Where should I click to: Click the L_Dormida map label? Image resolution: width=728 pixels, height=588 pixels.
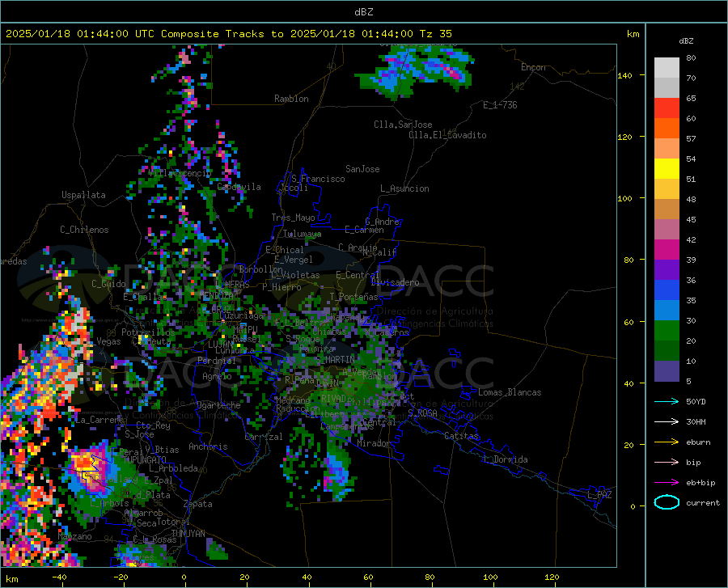505,459
